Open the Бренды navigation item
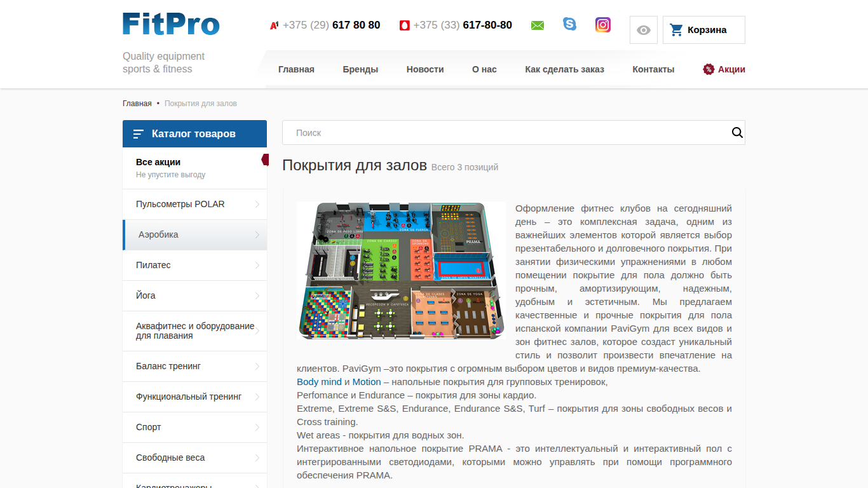This screenshot has width=868, height=488. tap(360, 69)
